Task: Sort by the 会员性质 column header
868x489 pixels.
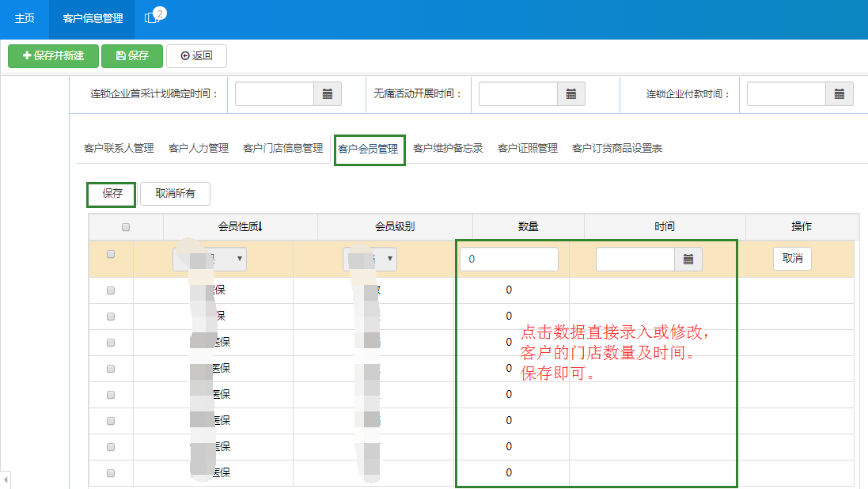Action: (239, 226)
